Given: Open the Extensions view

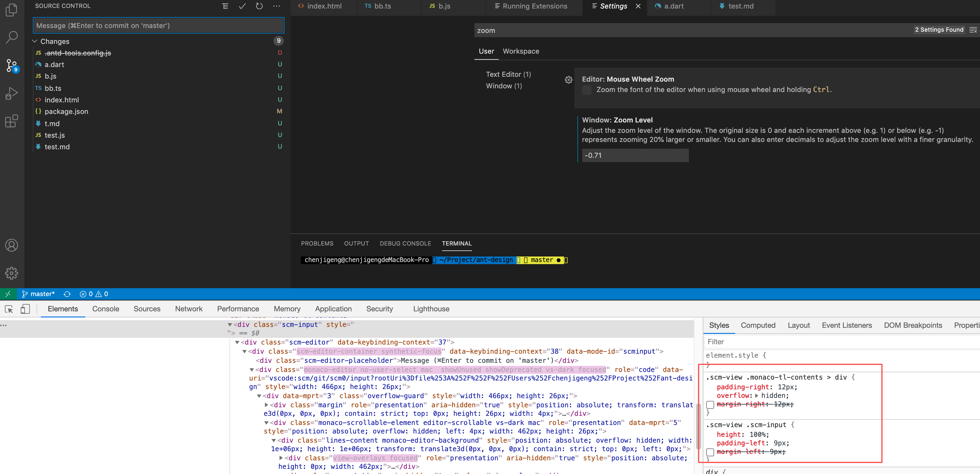Looking at the screenshot, I should click(x=11, y=121).
